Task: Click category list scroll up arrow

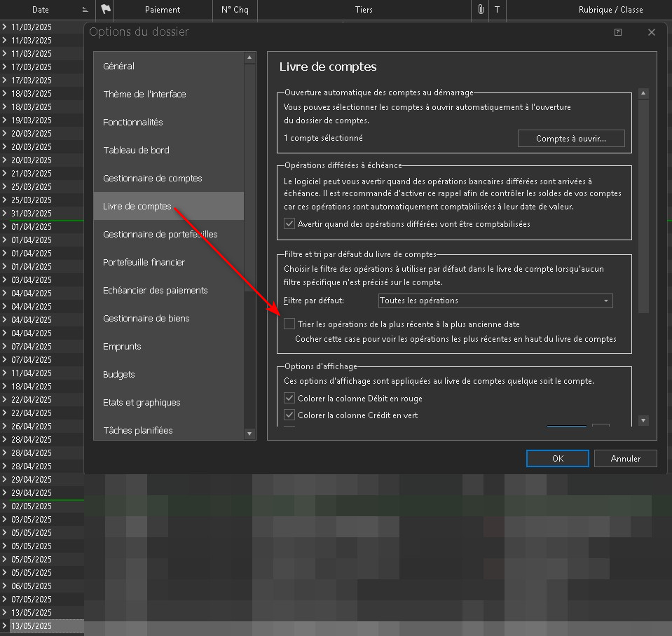Action: click(249, 57)
